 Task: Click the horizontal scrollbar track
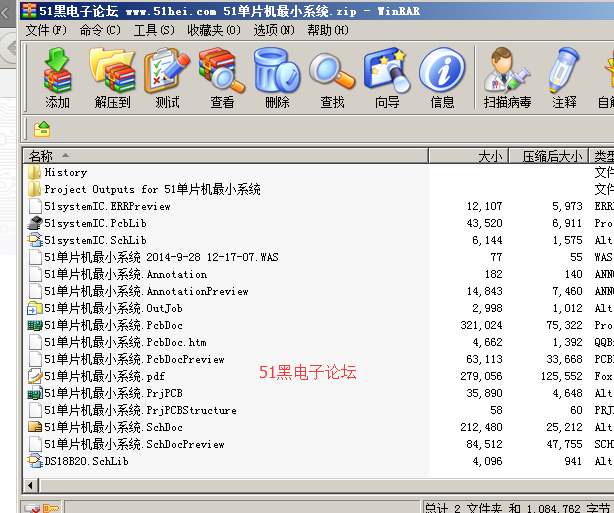click(327, 486)
